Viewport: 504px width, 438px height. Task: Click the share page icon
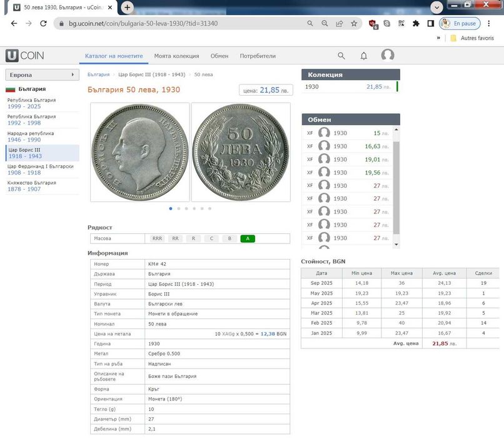click(340, 24)
